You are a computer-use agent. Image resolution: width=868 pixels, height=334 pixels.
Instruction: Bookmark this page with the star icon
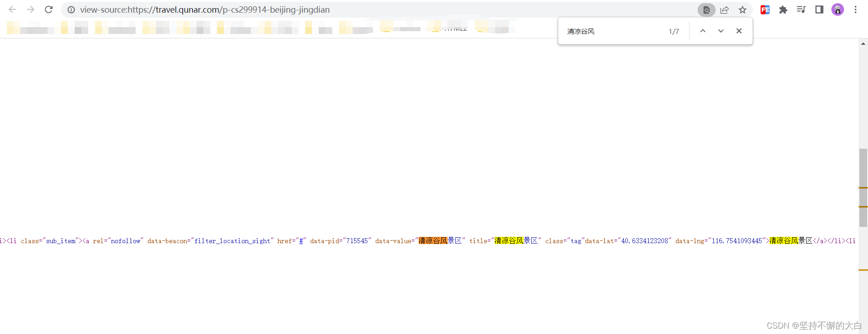coord(742,10)
